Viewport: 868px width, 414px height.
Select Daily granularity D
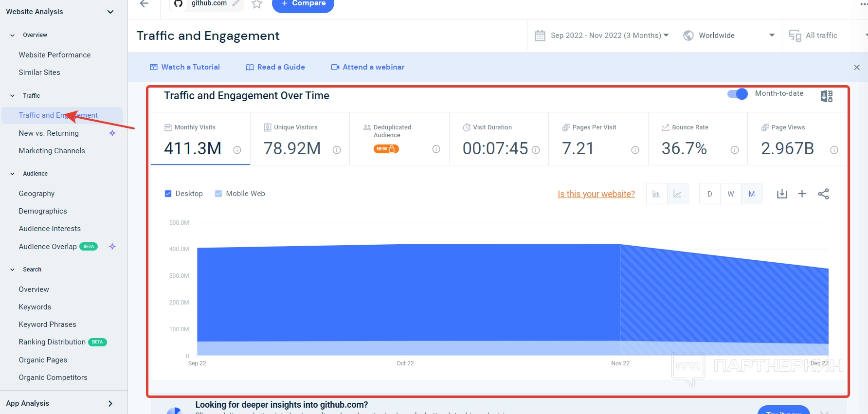click(x=710, y=194)
